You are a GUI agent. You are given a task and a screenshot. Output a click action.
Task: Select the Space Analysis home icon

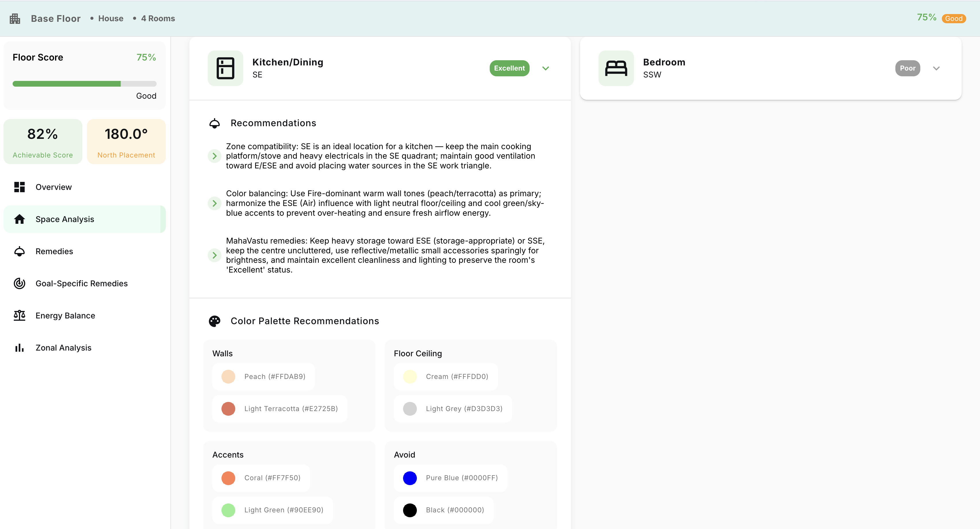tap(19, 219)
